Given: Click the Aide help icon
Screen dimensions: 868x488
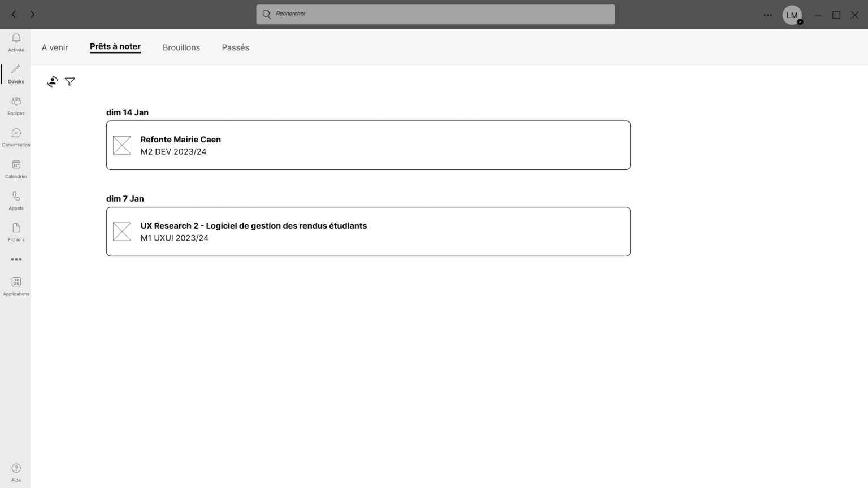Looking at the screenshot, I should point(16,468).
